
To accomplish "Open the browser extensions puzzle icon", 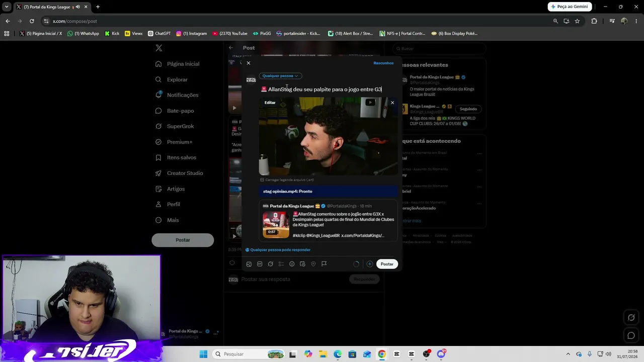I will coord(594,21).
